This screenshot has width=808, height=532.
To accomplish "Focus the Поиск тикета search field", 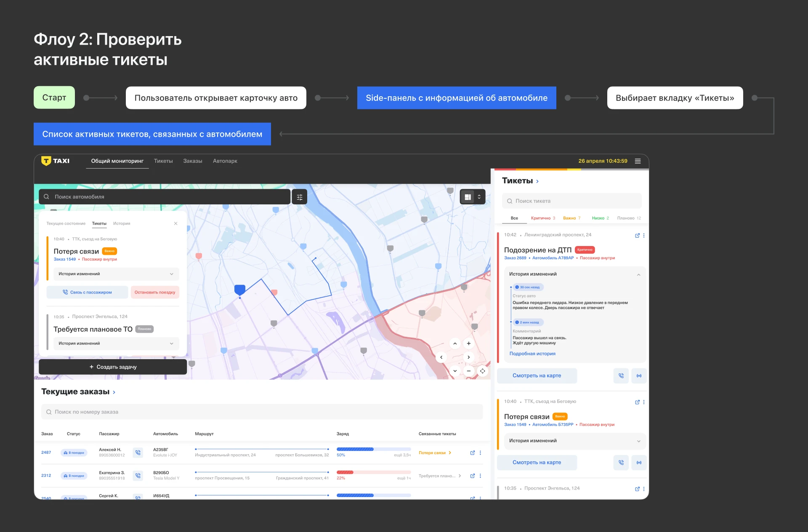I will coord(572,201).
